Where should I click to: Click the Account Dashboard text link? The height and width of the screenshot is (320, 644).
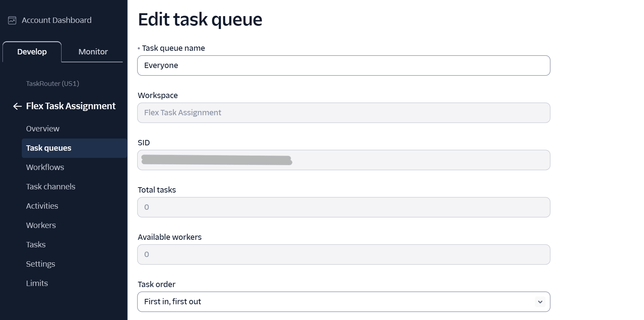tap(56, 20)
